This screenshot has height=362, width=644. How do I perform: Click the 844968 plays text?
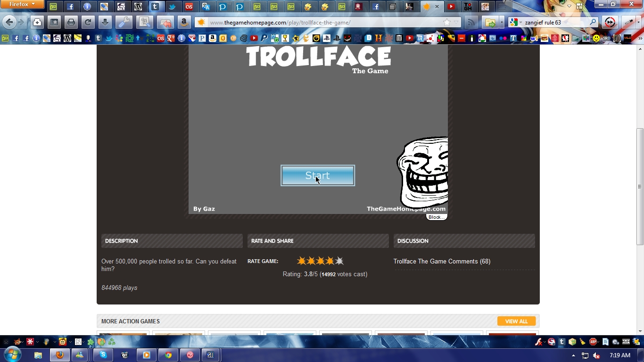[119, 288]
